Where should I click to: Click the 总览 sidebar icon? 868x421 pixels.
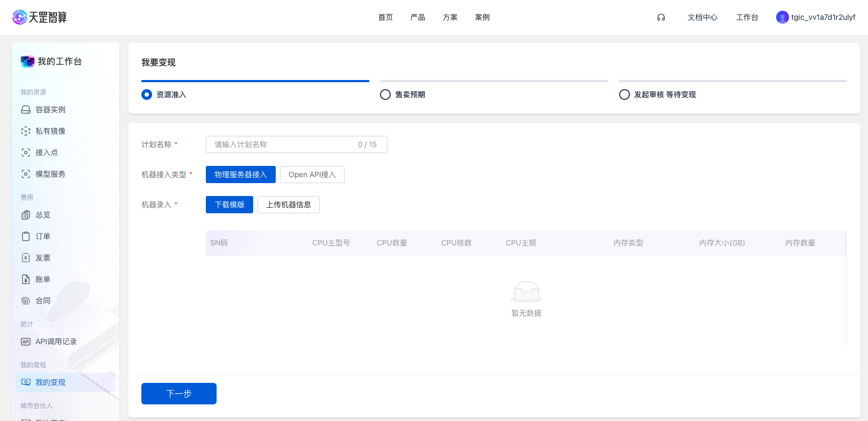[26, 215]
